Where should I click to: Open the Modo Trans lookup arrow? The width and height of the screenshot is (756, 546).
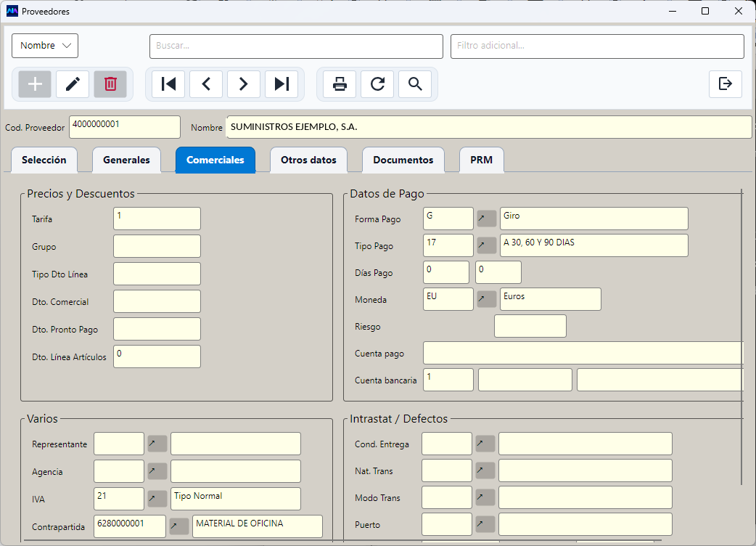click(485, 497)
